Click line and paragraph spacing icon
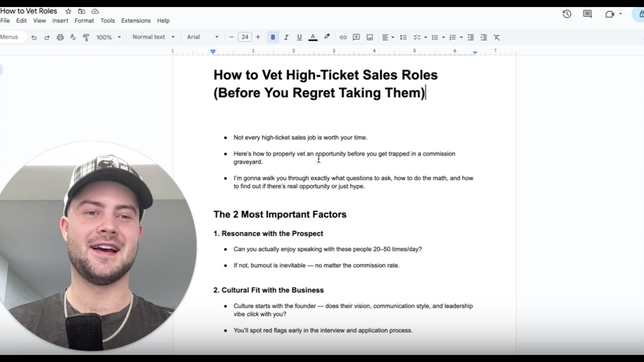 (403, 37)
